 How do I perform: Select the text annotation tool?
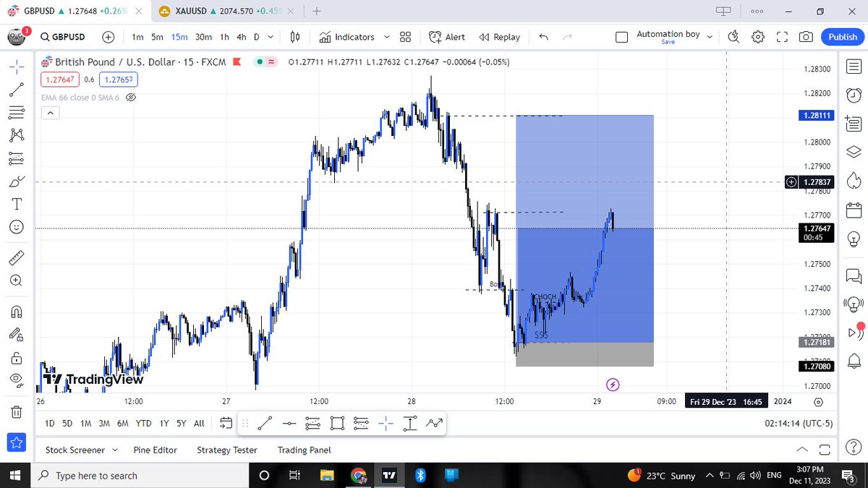[17, 204]
